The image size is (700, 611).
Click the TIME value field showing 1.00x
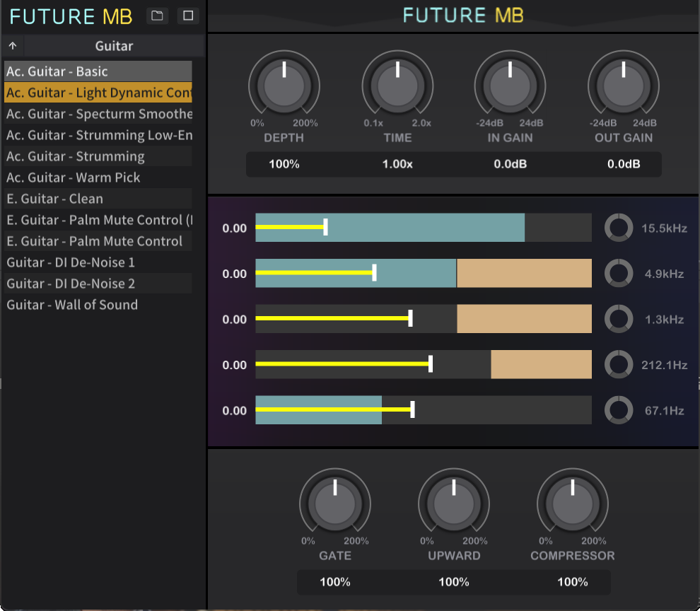pos(397,164)
